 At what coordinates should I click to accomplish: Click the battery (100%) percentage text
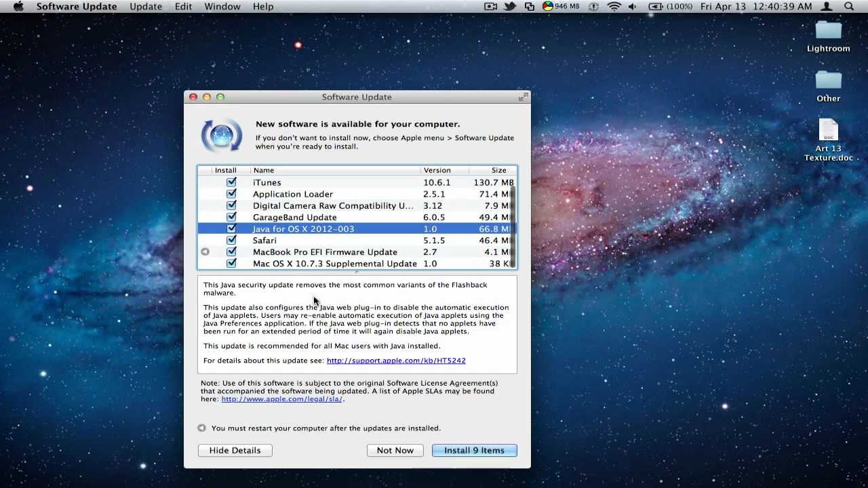[x=680, y=6]
